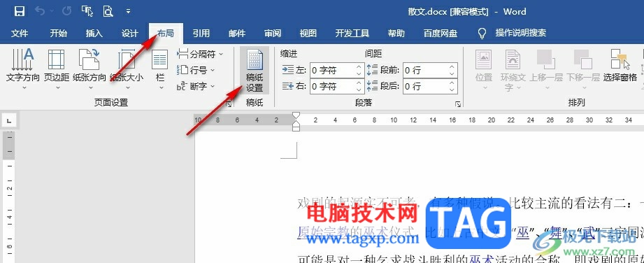Open the 文字方向 text direction menu

click(23, 69)
